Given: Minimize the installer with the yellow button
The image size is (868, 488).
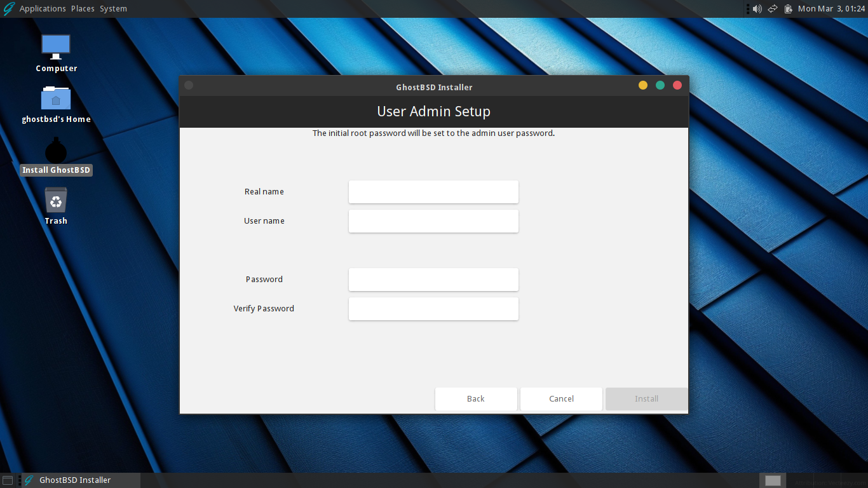Looking at the screenshot, I should point(643,85).
